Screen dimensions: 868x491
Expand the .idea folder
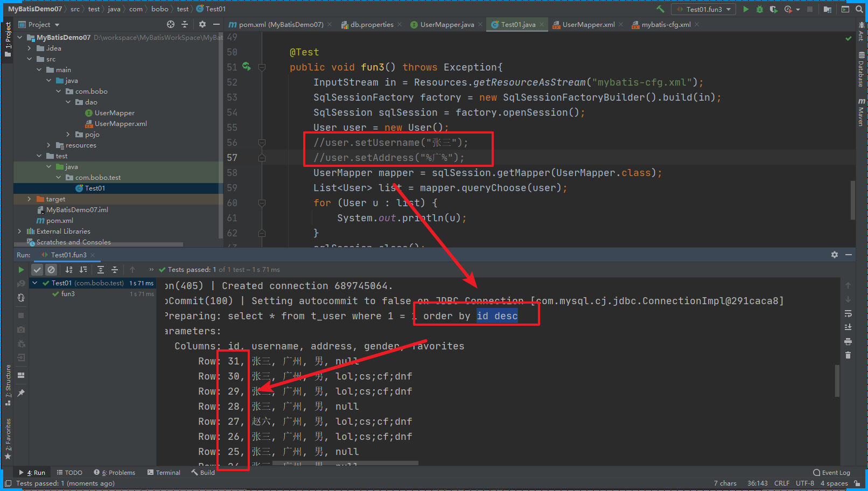pos(30,48)
